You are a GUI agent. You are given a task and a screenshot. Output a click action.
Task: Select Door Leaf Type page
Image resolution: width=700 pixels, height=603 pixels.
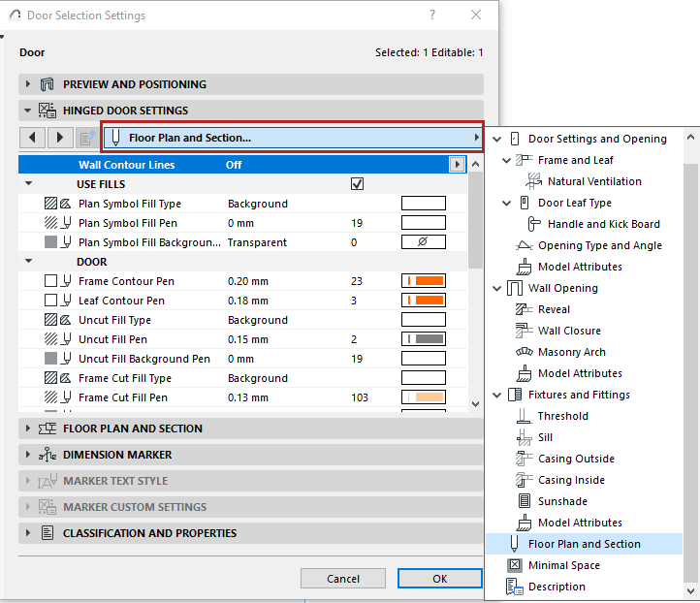[x=574, y=203]
